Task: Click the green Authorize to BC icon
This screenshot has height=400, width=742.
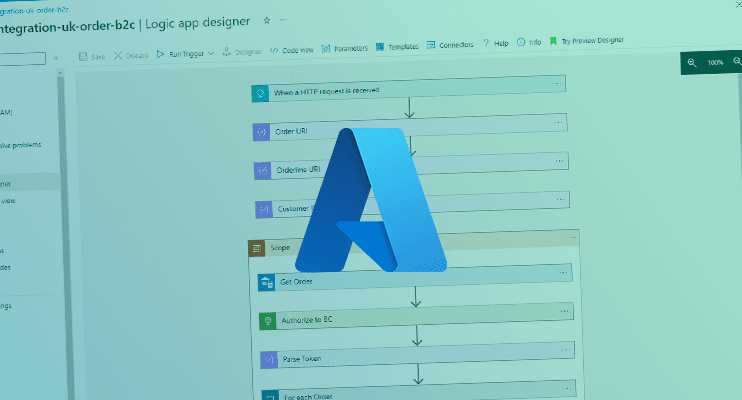Action: [268, 321]
